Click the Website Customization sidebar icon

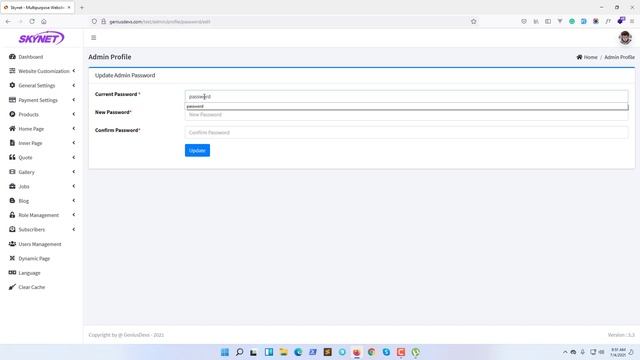pos(12,71)
